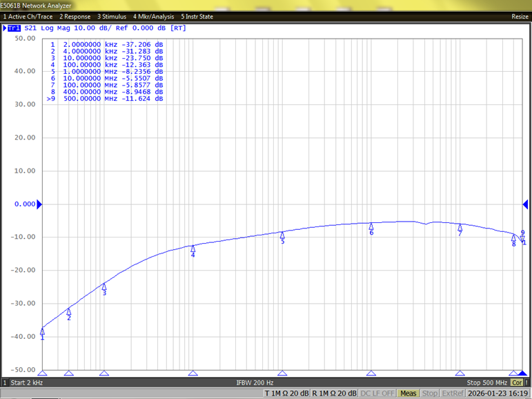This screenshot has height=399, width=532.
Task: Open the Active Ch/Trace menu
Action: (28, 17)
